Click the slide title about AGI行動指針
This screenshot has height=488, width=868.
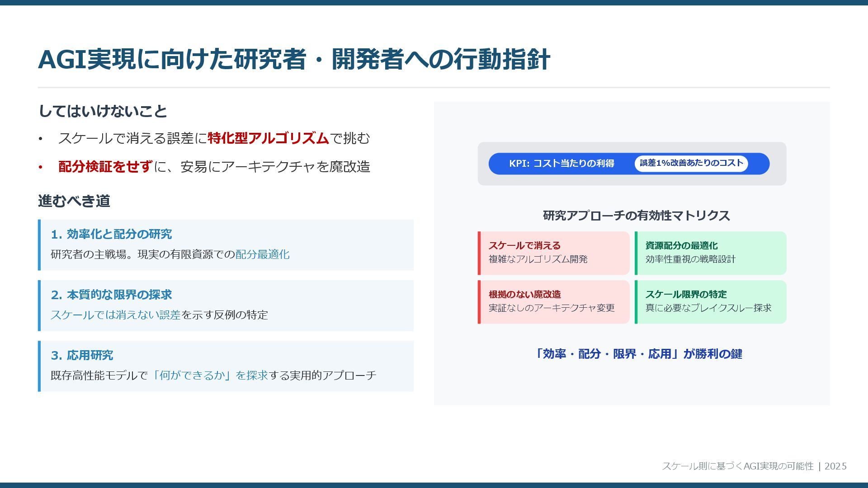click(294, 59)
